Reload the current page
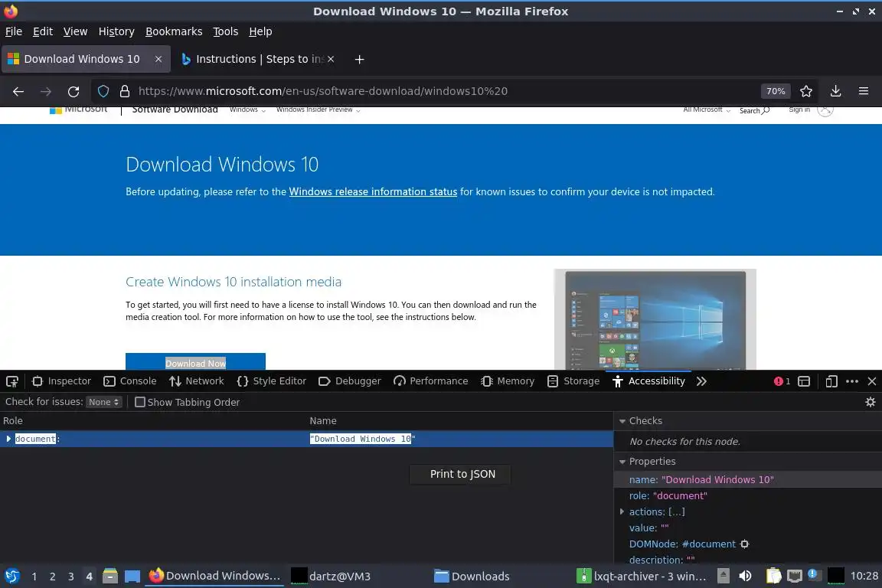The height and width of the screenshot is (588, 882). [x=73, y=91]
